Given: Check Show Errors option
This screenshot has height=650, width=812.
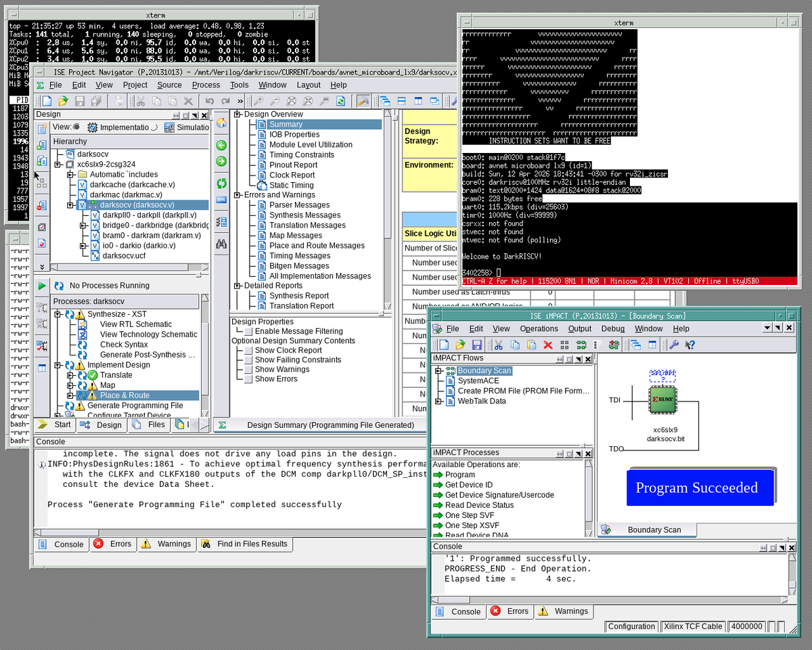Looking at the screenshot, I should click(x=248, y=379).
